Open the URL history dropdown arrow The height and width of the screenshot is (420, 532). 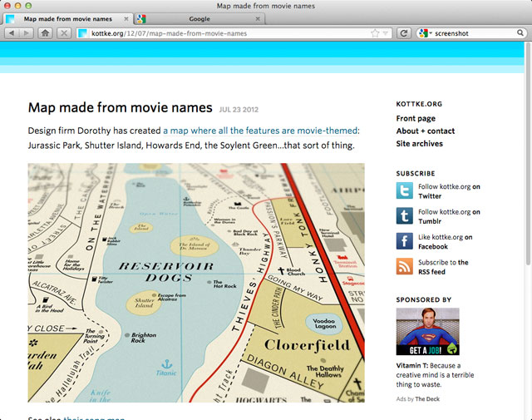386,33
